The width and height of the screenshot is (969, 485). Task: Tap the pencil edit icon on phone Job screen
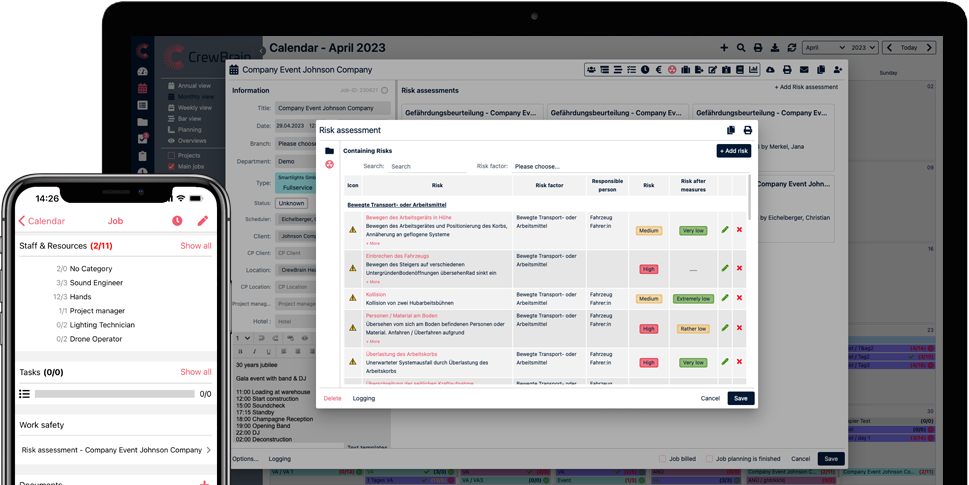[x=203, y=221]
